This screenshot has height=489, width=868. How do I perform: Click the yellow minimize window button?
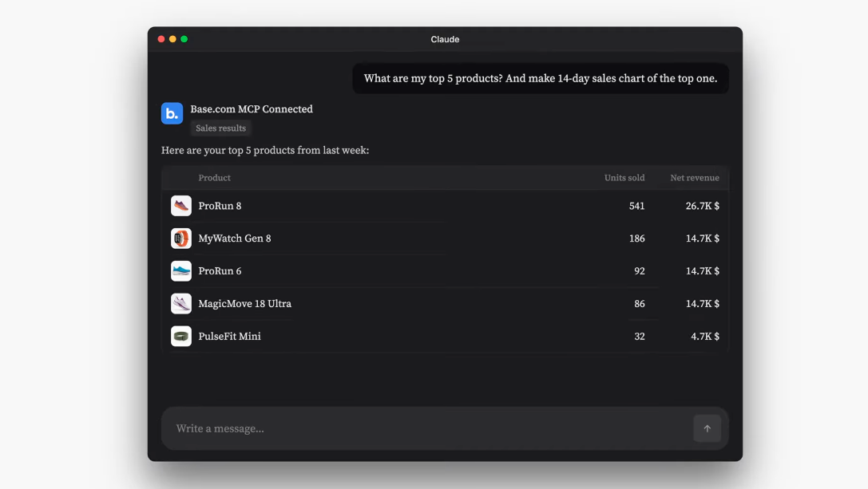coord(172,39)
